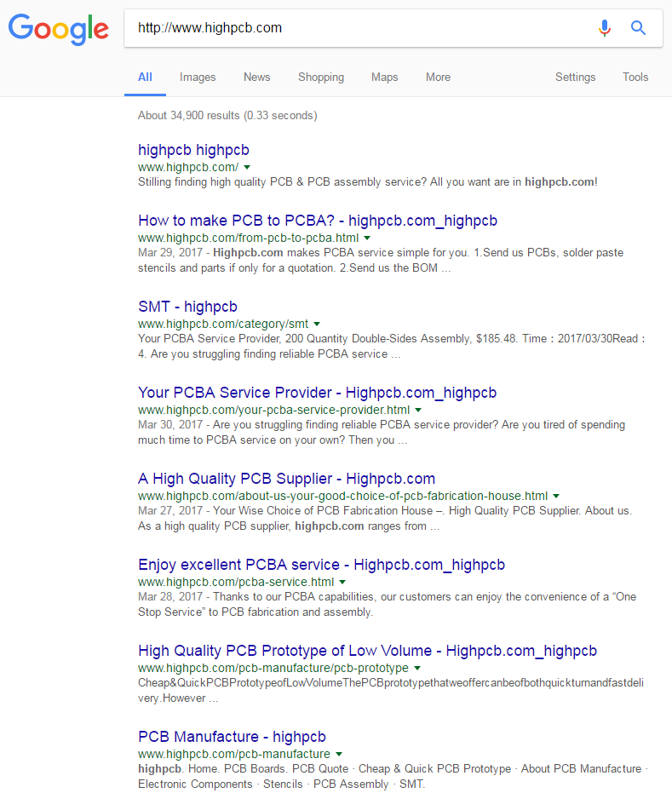This screenshot has height=793, width=672.
Task: Click 'About 34,900 results (0.33 seconds)' text
Action: [x=227, y=116]
